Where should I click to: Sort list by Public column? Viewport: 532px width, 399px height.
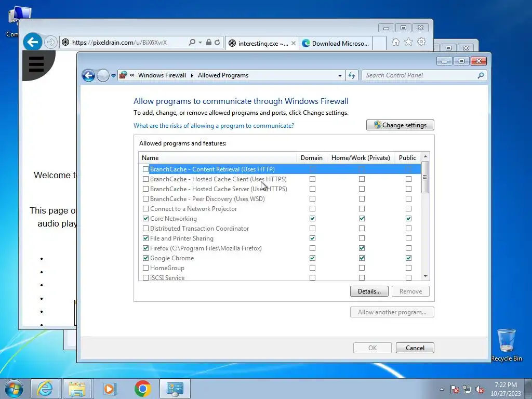407,158
